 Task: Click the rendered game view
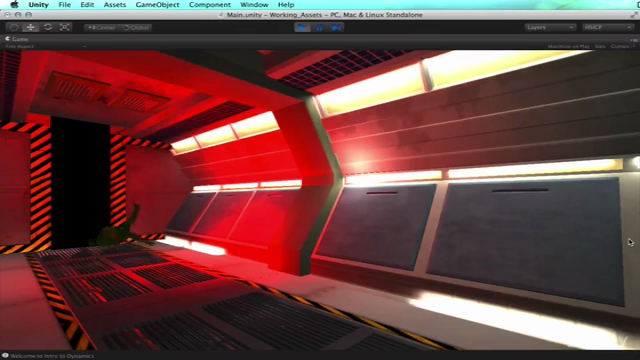pos(320,200)
